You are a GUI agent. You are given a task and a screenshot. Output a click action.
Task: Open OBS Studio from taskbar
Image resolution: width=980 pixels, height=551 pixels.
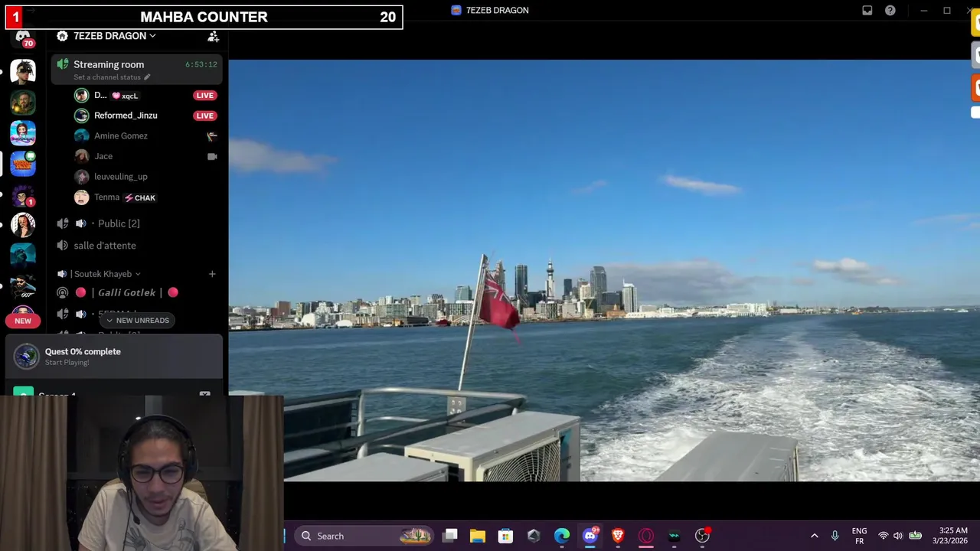(x=702, y=536)
